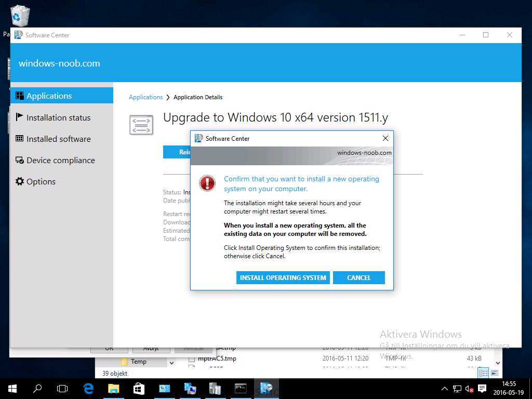Open the server cabinet taskbar icon

pos(215,389)
